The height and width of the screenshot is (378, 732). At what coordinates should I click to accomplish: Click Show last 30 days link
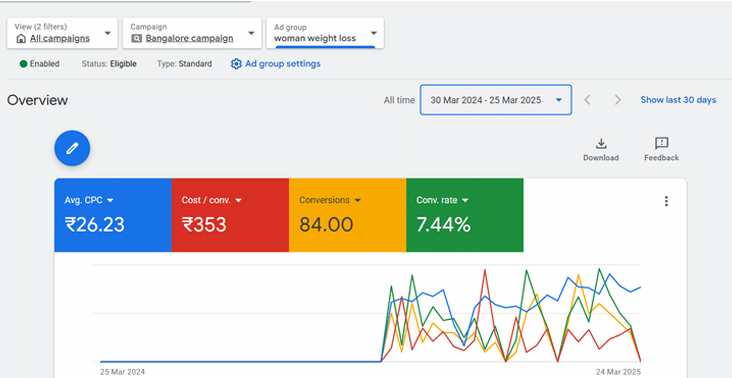(678, 100)
